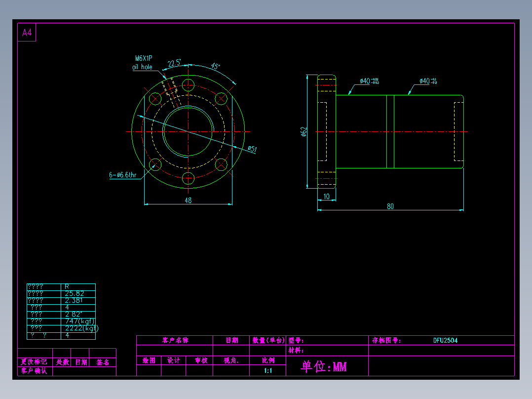Click the "视角." title block cell
This screenshot has width=532, height=399.
[x=231, y=360]
